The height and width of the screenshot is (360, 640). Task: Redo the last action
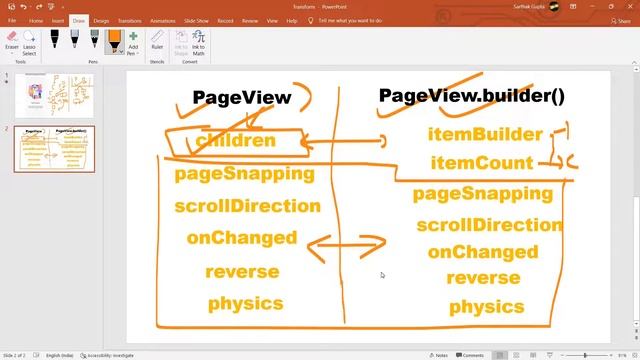point(39,7)
